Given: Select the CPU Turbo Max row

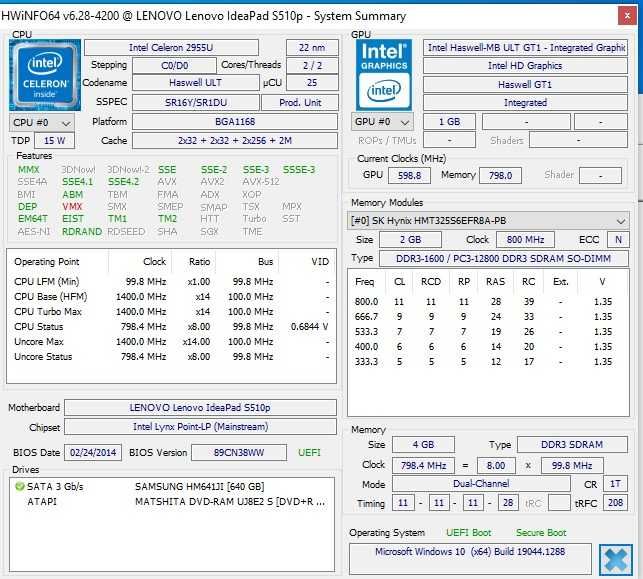Looking at the screenshot, I should (x=171, y=312).
